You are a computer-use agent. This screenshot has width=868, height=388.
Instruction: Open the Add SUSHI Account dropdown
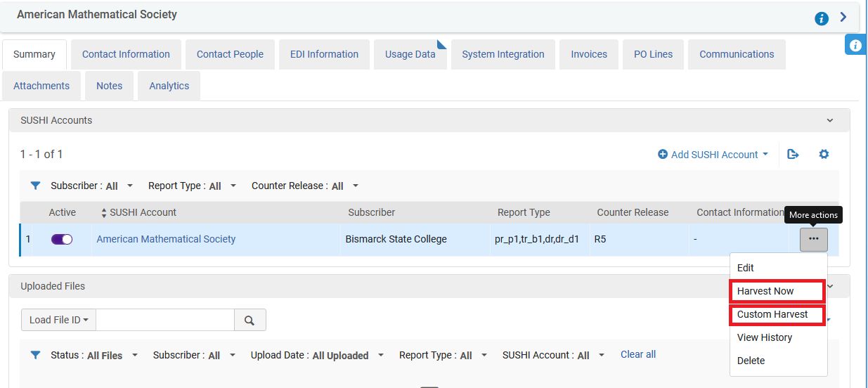point(713,154)
